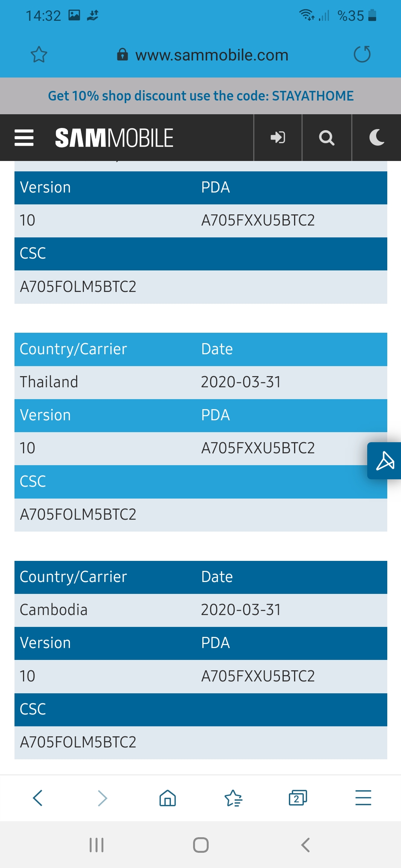Open Android recent apps button
Image resolution: width=401 pixels, height=868 pixels.
(97, 845)
